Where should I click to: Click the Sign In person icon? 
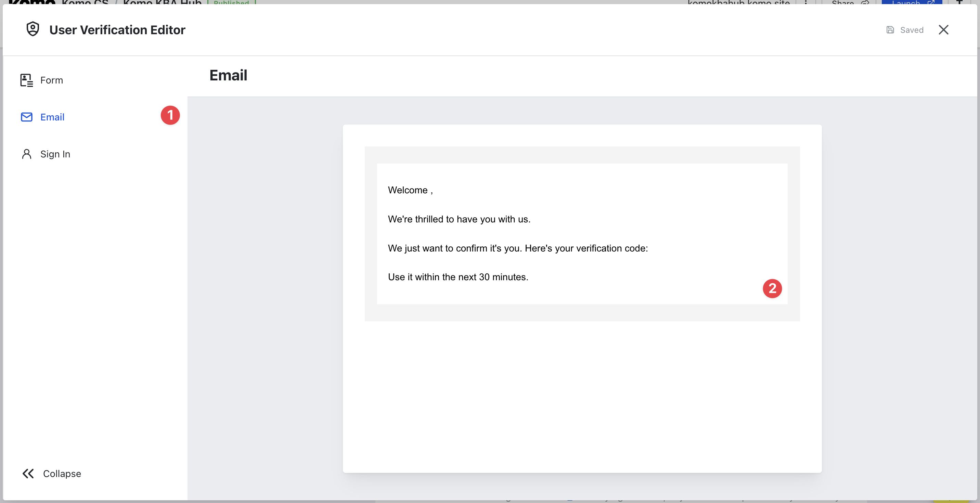pos(26,154)
